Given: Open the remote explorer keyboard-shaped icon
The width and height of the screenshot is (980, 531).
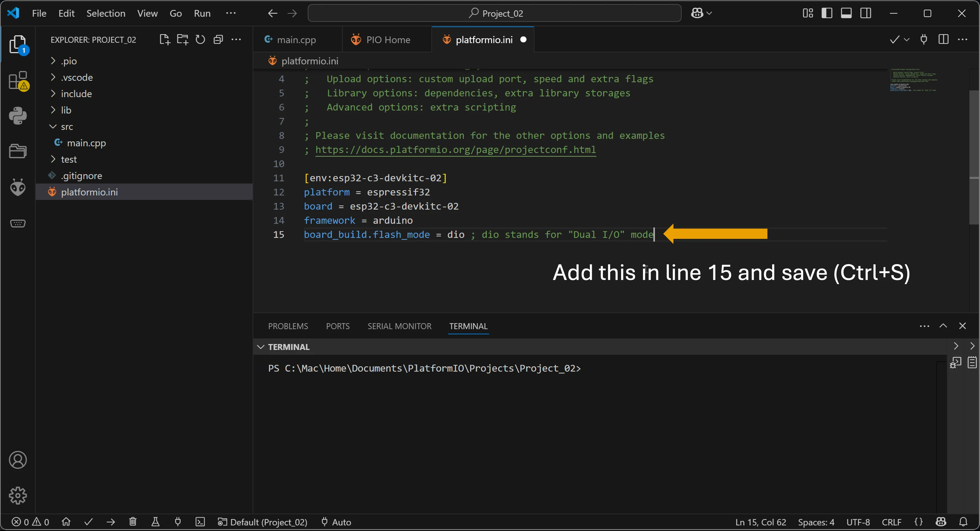Looking at the screenshot, I should tap(18, 223).
